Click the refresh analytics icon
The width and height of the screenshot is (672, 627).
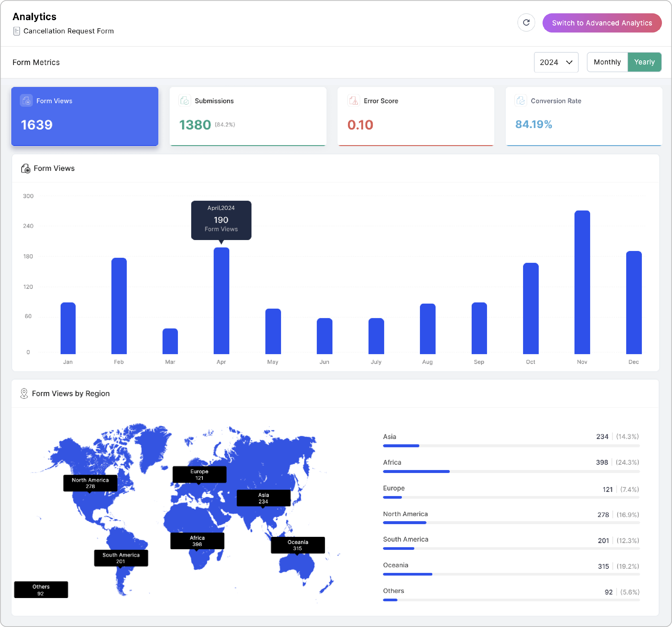pos(526,23)
